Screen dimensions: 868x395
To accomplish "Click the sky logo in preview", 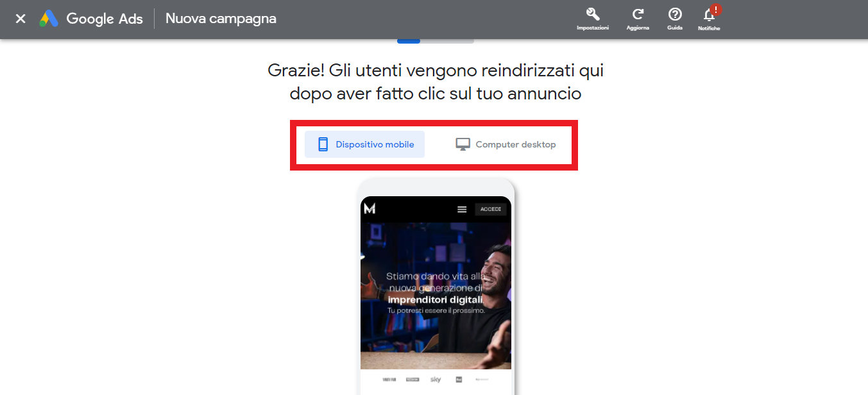I will tap(436, 380).
